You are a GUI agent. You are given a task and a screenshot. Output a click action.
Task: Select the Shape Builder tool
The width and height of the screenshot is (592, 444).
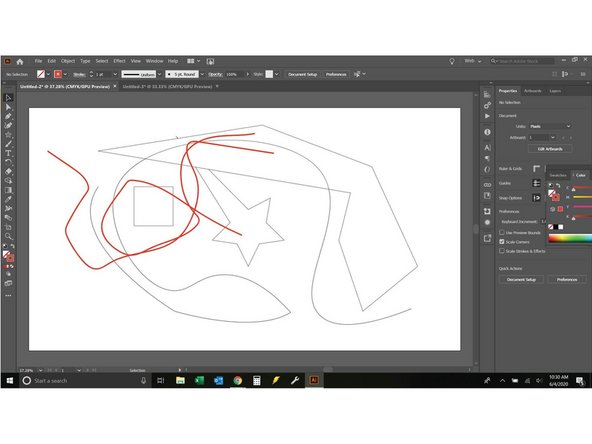8,180
